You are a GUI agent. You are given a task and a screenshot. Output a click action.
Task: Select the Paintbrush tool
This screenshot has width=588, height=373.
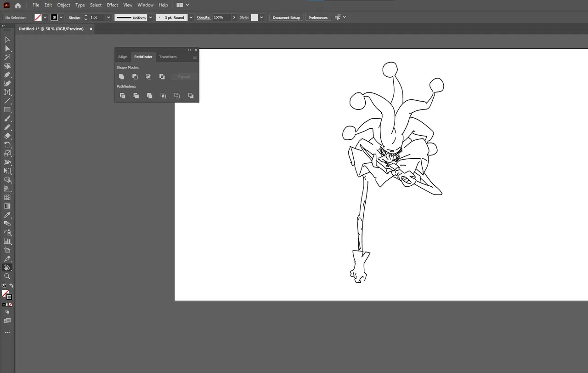pos(7,119)
